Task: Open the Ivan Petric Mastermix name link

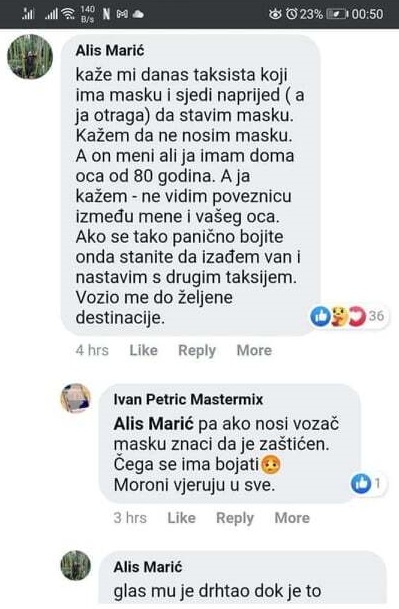Action: pyautogui.click(x=188, y=399)
